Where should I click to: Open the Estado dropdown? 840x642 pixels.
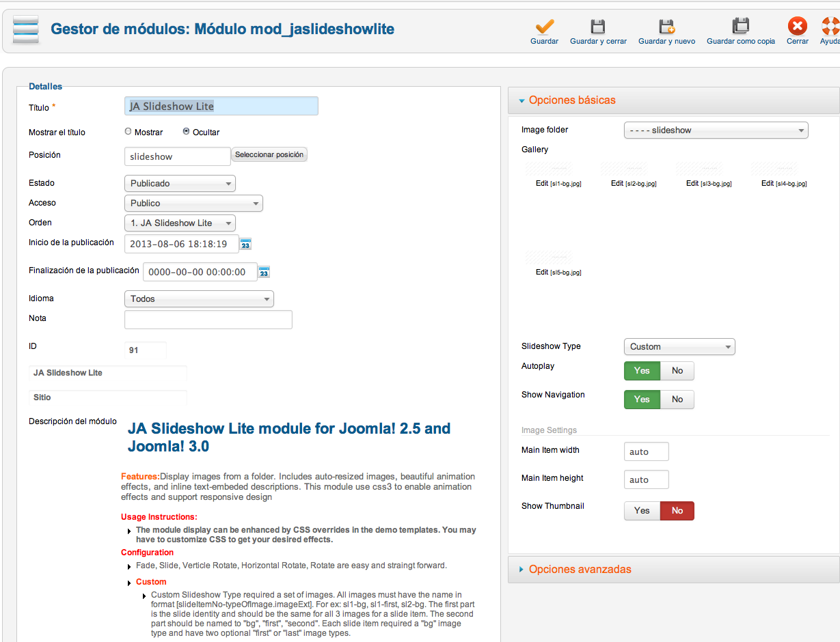(x=180, y=183)
